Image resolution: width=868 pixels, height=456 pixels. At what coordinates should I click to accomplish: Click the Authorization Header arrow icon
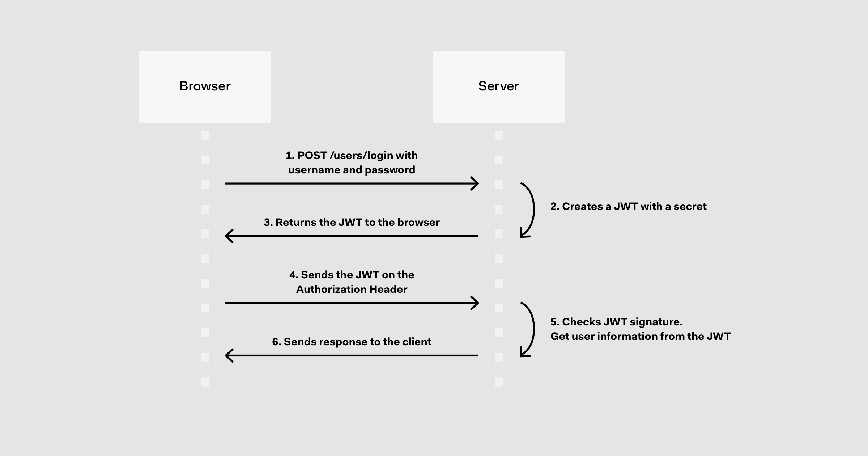click(x=472, y=304)
